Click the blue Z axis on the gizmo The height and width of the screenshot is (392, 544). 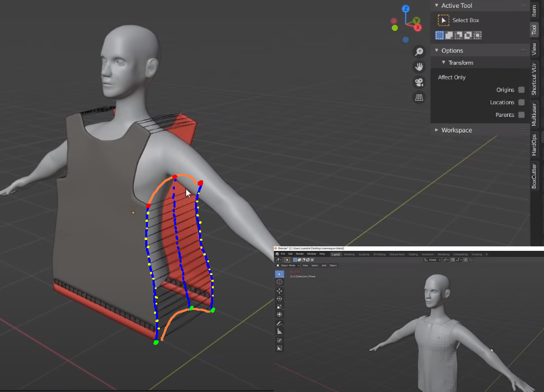click(405, 9)
